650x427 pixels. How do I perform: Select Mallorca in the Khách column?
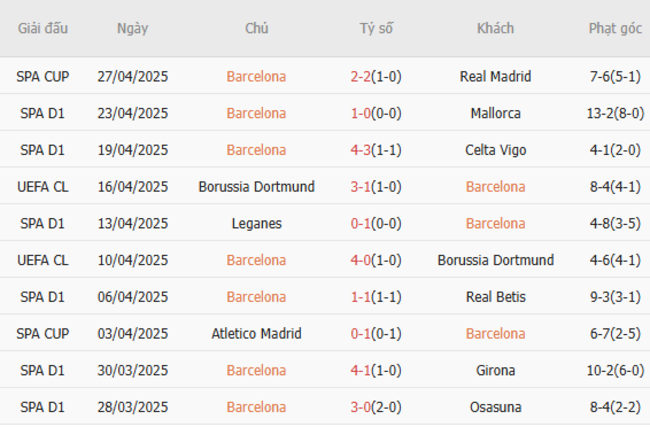(x=495, y=113)
